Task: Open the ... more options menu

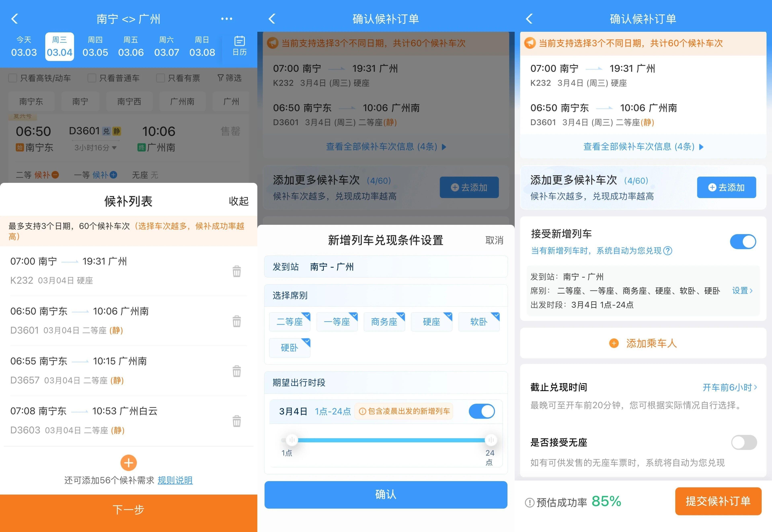Action: (227, 19)
